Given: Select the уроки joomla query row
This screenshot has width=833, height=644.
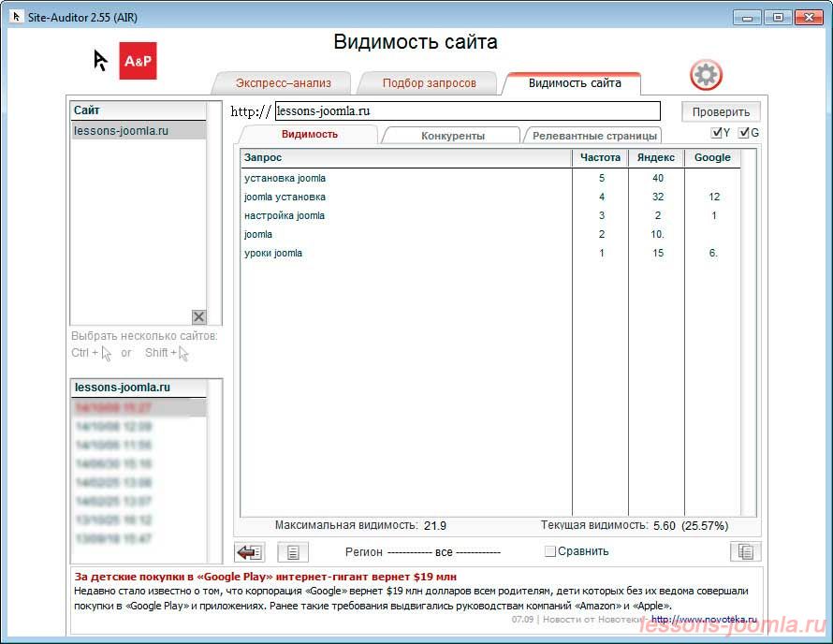Looking at the screenshot, I should [490, 254].
